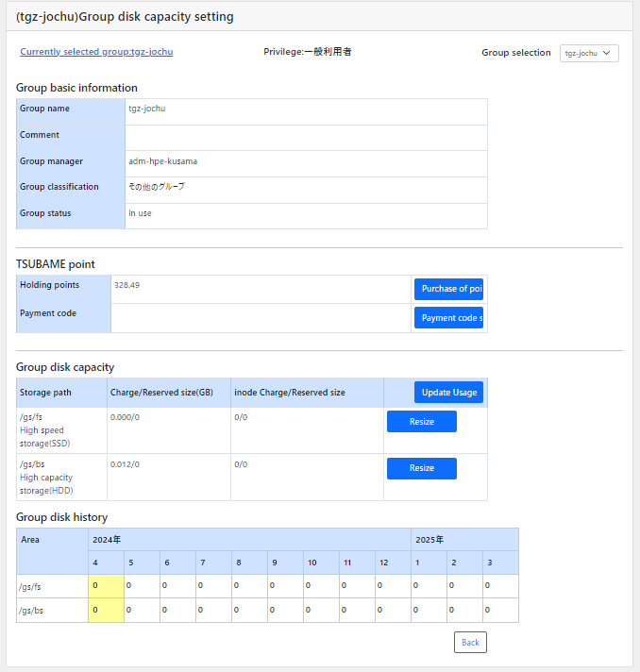Click the 2024年 column header
Image resolution: width=640 pixels, height=672 pixels.
[x=249, y=540]
